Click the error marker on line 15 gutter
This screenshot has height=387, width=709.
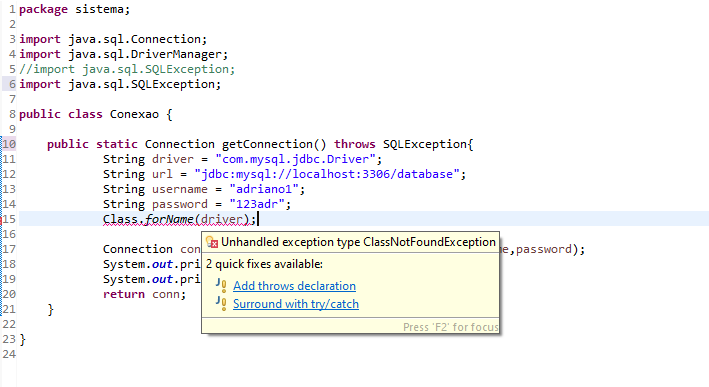point(1,219)
